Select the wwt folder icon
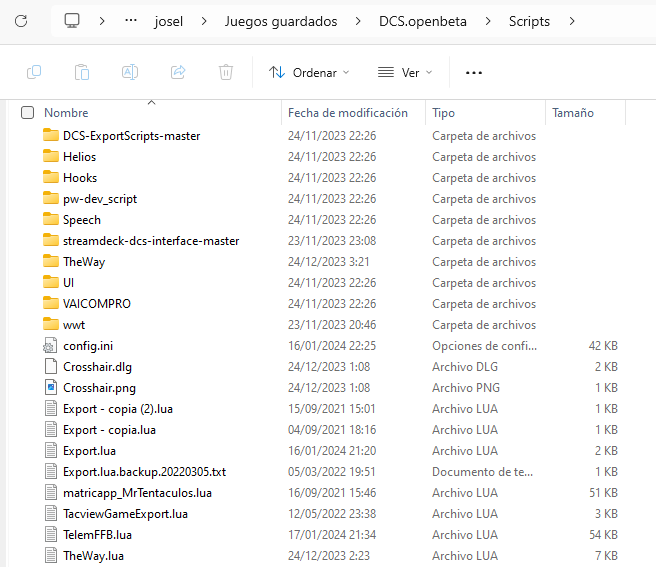 [51, 324]
